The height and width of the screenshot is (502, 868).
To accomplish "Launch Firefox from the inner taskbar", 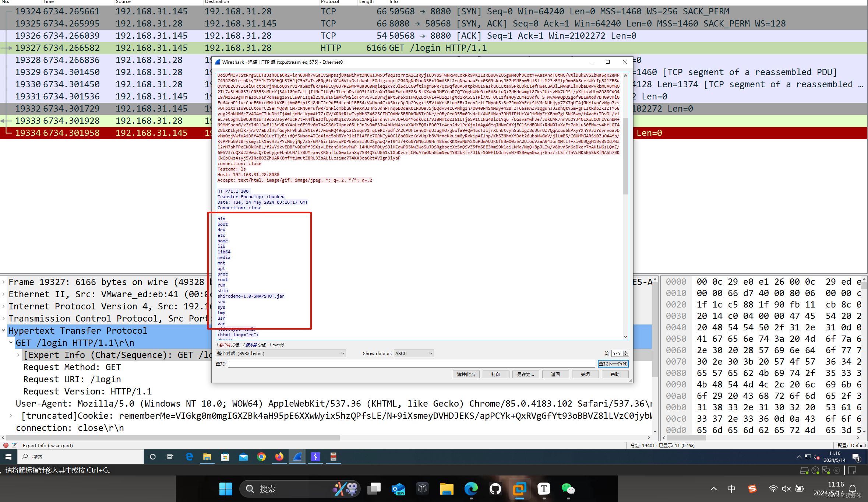I will coord(279,457).
